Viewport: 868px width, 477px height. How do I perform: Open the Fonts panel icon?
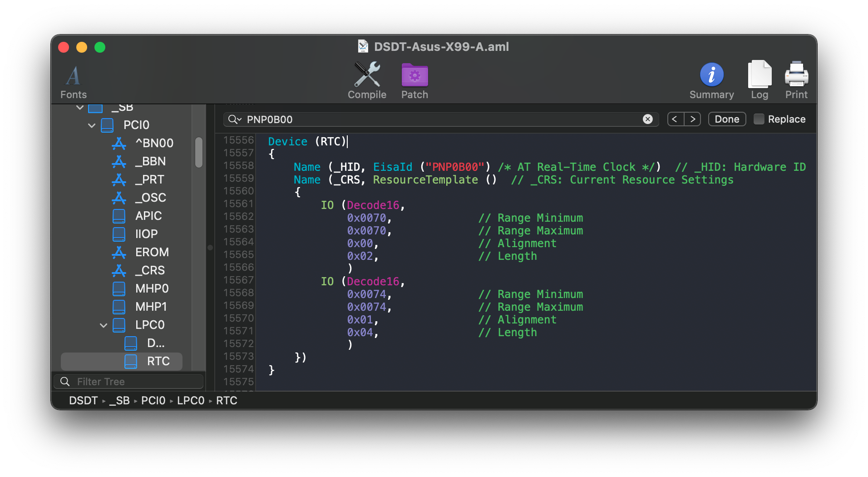(73, 76)
